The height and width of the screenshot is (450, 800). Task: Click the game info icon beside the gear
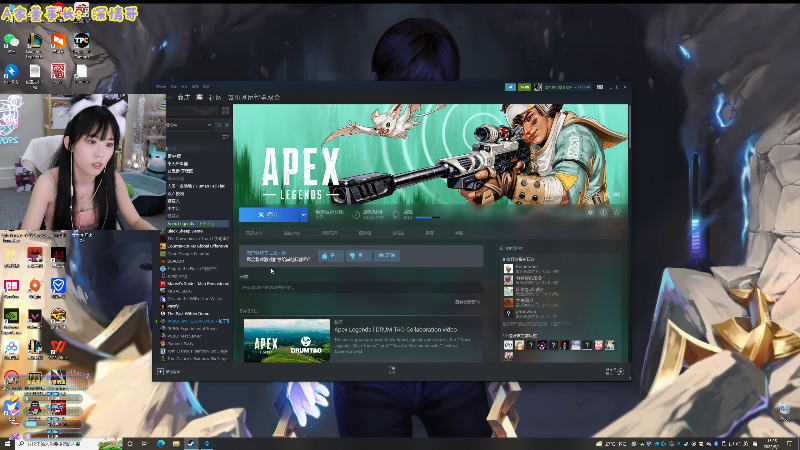[x=604, y=212]
